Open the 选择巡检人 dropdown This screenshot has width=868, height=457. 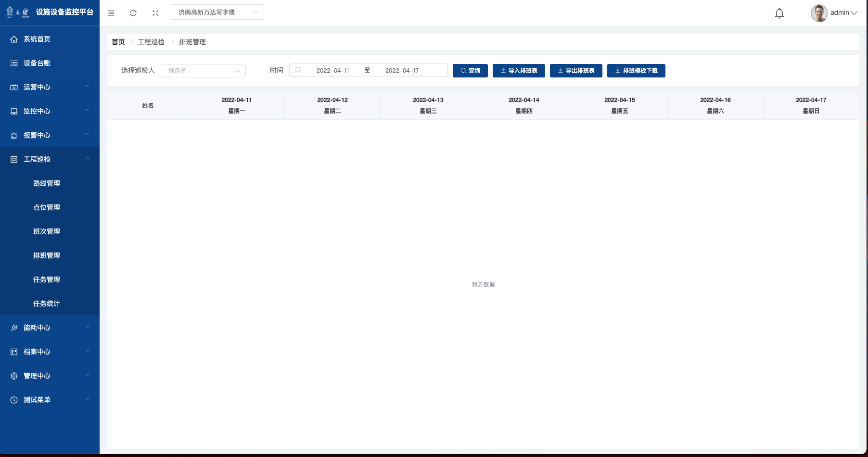click(x=203, y=71)
